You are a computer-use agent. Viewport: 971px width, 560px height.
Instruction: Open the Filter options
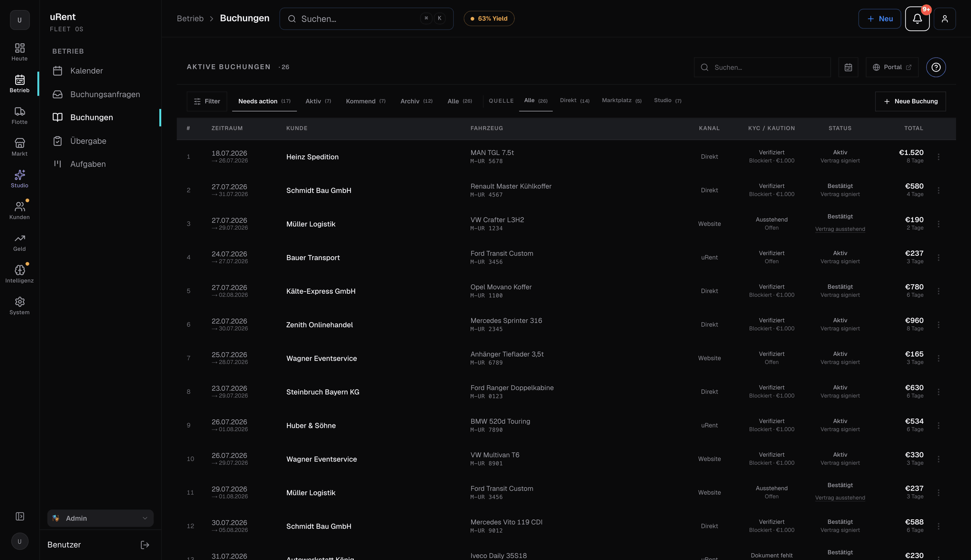pyautogui.click(x=207, y=101)
